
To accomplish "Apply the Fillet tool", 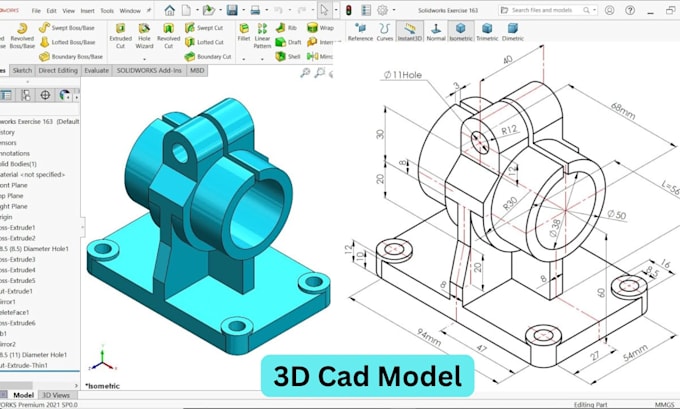I will click(x=244, y=33).
